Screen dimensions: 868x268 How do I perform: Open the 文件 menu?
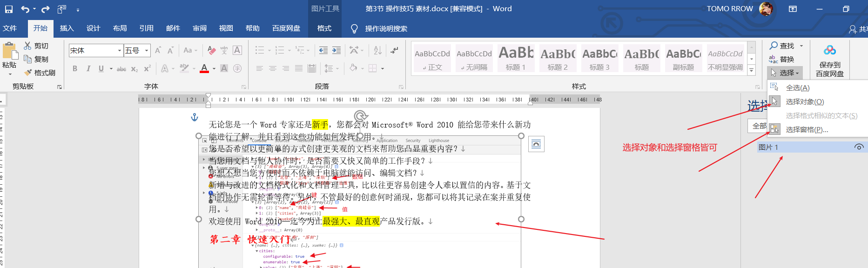10,28
